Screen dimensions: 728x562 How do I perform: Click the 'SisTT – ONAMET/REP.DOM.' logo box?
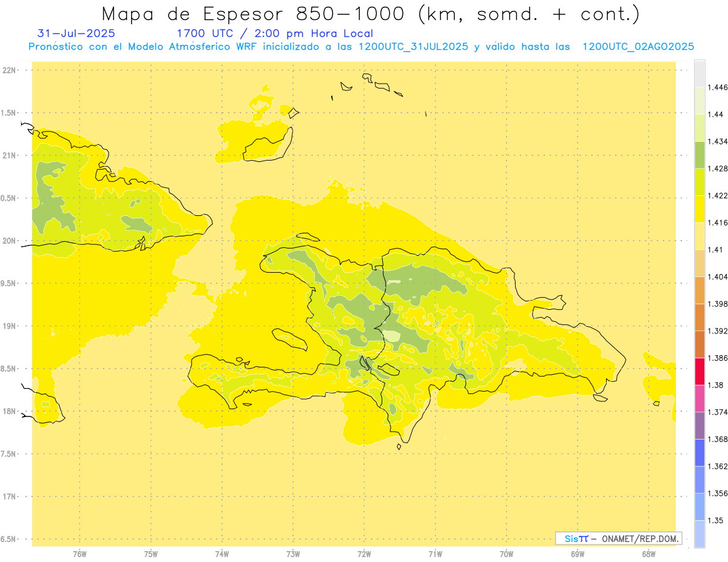(618, 538)
